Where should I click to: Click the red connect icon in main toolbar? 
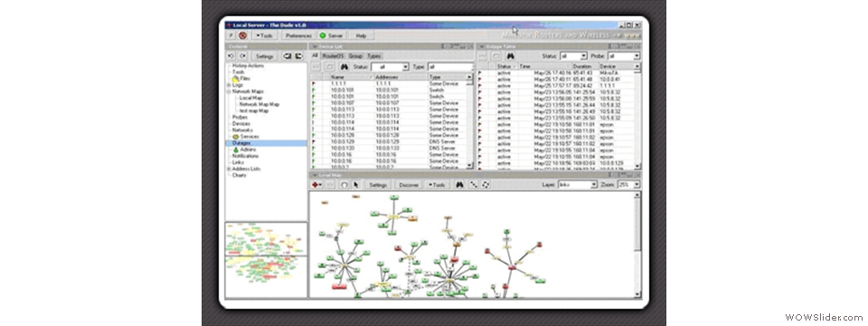click(242, 35)
